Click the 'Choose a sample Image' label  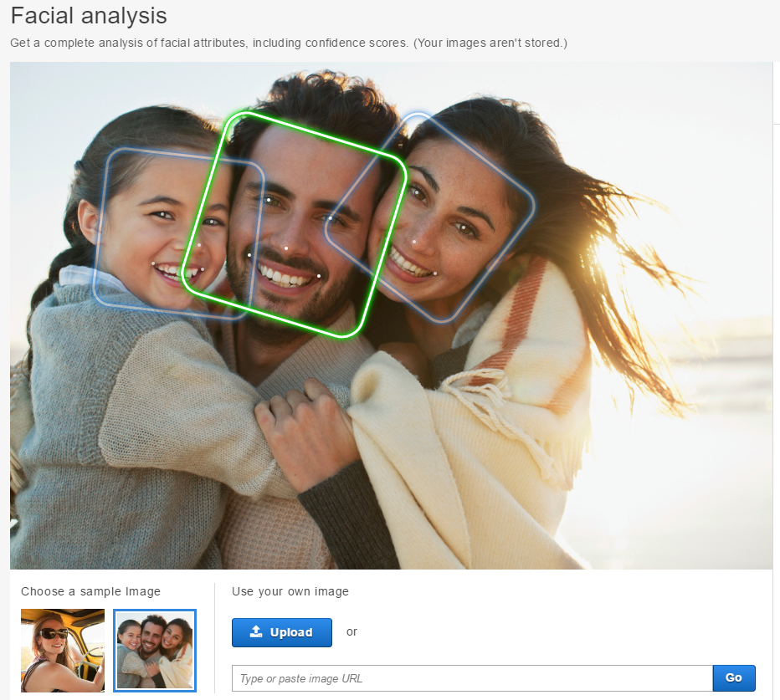coord(90,591)
